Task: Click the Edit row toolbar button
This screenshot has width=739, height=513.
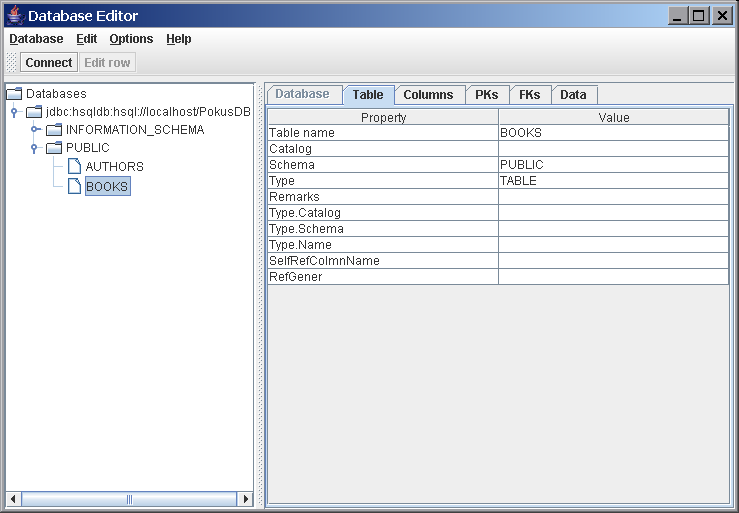Action: point(107,62)
